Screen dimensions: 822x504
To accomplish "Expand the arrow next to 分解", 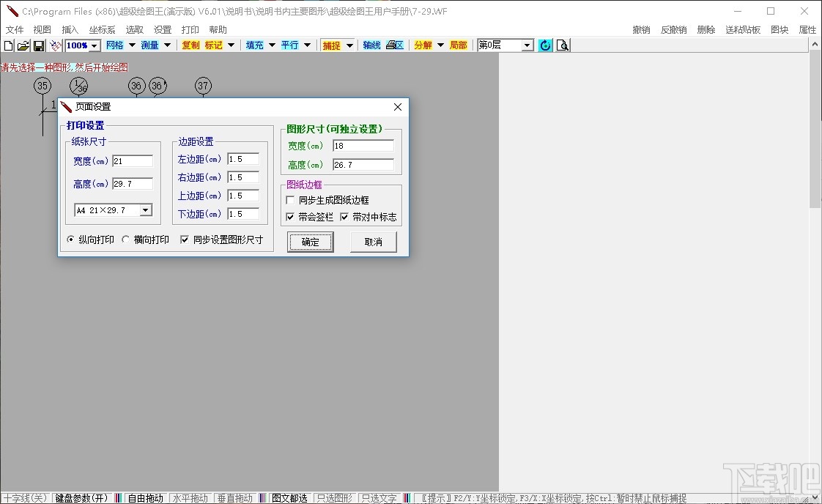I will pos(440,45).
